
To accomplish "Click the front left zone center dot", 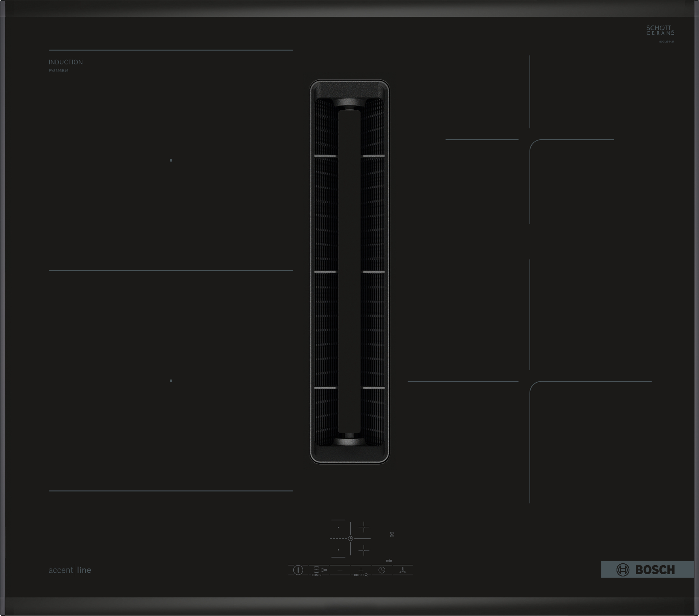I will 171,381.
